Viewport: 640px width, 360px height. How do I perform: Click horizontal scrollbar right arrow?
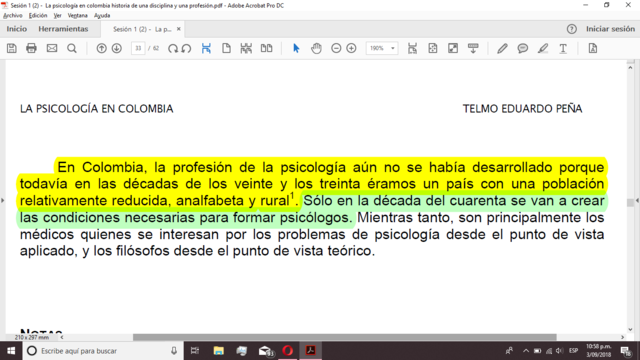622,338
